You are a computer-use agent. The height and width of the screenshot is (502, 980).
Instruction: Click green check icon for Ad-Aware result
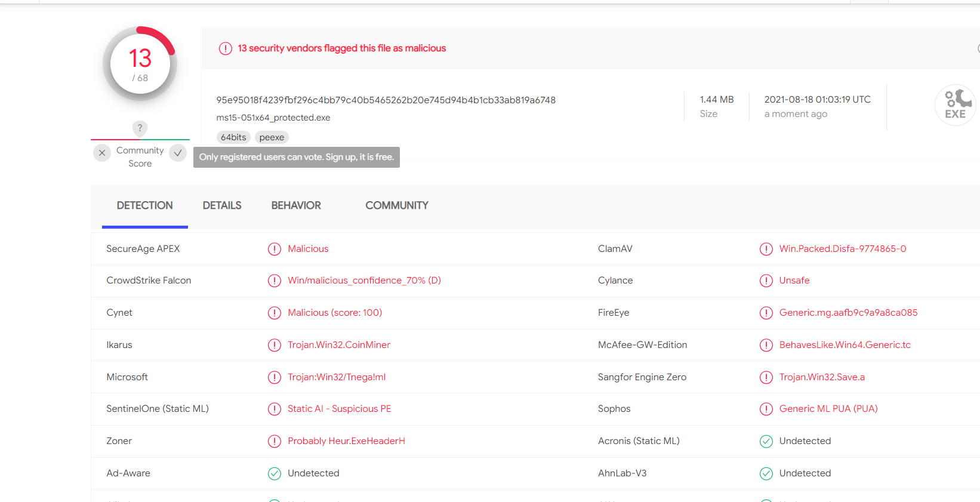pyautogui.click(x=275, y=473)
